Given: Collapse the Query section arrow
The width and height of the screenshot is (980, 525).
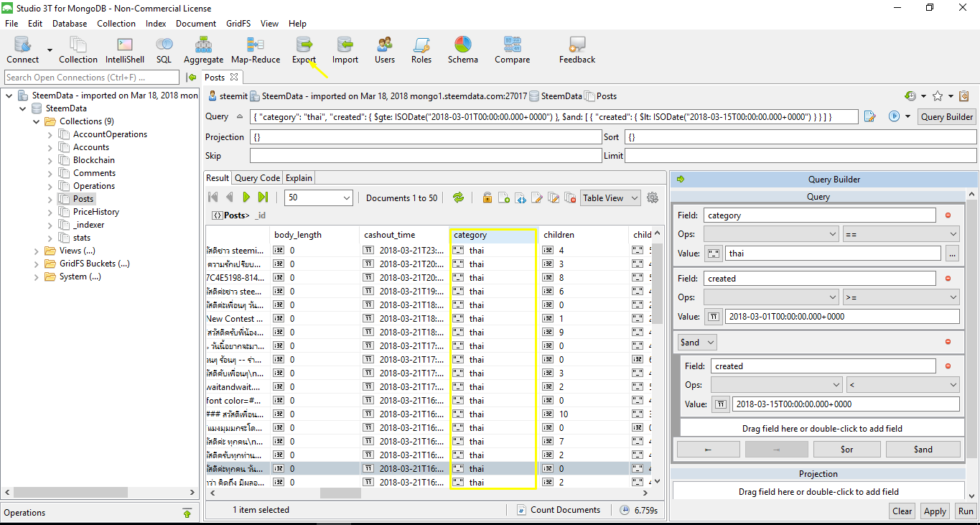Looking at the screenshot, I should pos(240,116).
